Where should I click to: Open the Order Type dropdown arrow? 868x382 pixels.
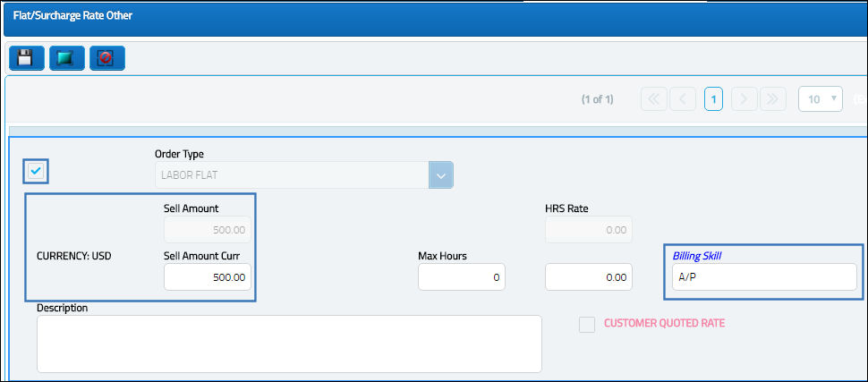tap(441, 175)
